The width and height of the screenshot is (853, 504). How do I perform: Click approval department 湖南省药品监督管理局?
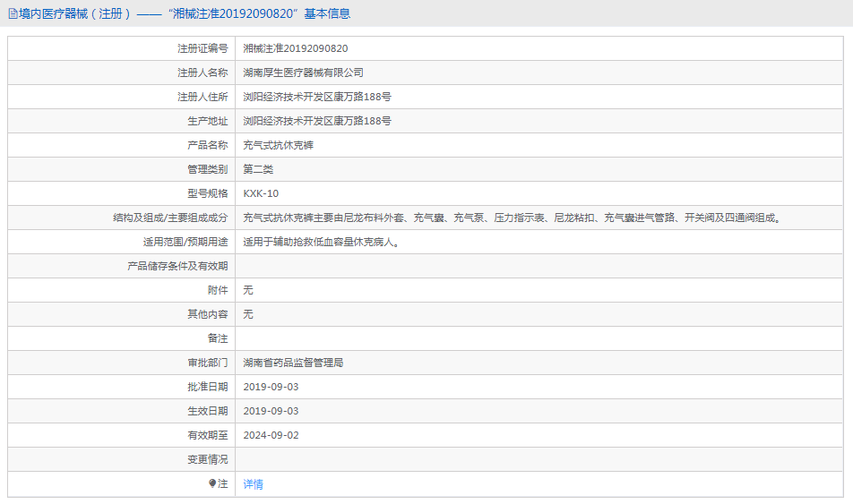point(294,363)
